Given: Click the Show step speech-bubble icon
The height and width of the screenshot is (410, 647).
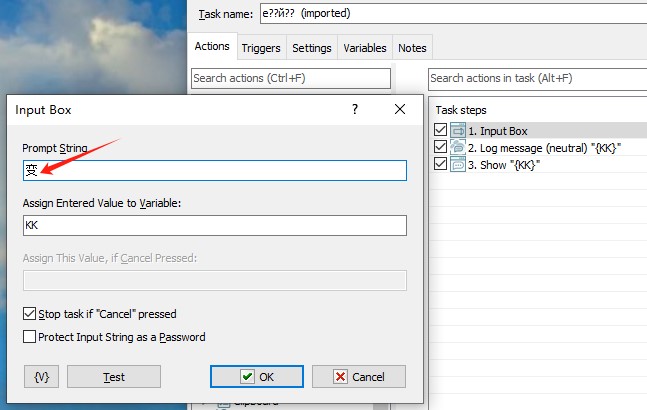Looking at the screenshot, I should pos(458,165).
